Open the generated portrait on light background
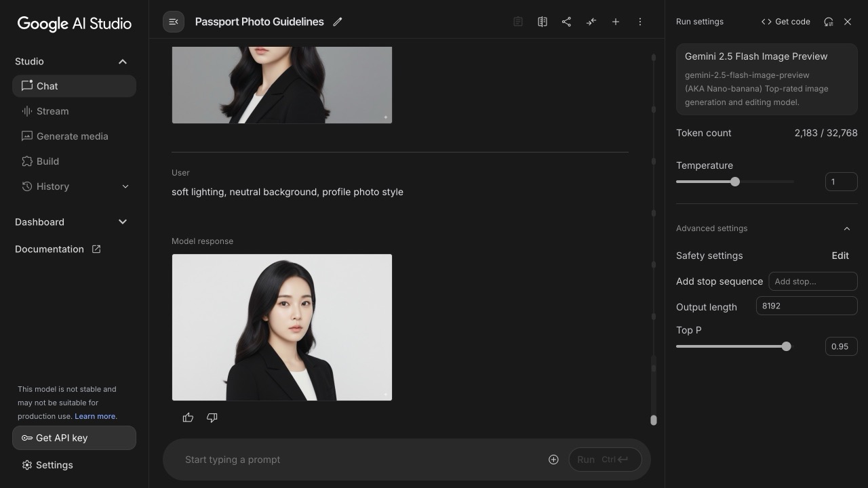868x488 pixels. (x=282, y=327)
